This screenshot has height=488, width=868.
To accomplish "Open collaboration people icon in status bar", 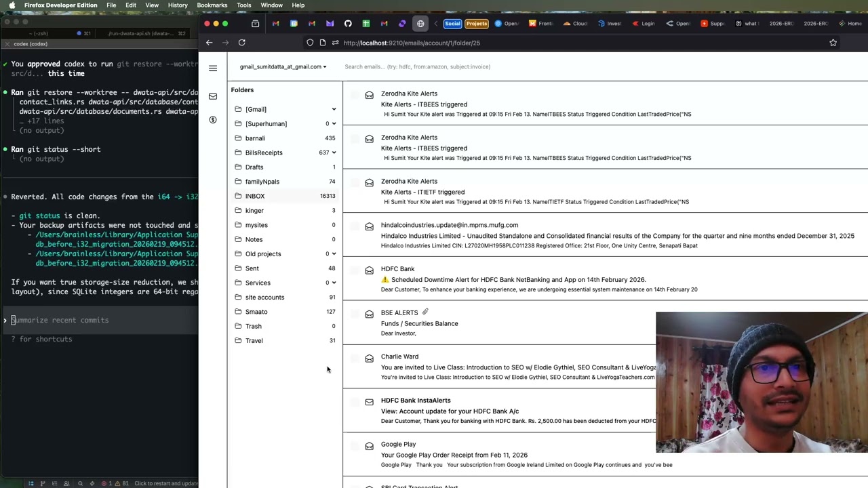I will pos(66,483).
